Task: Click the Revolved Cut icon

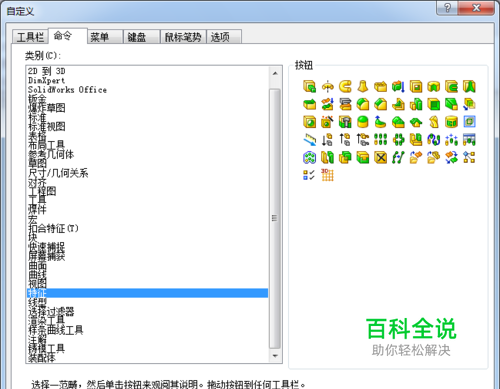Action: (434, 87)
